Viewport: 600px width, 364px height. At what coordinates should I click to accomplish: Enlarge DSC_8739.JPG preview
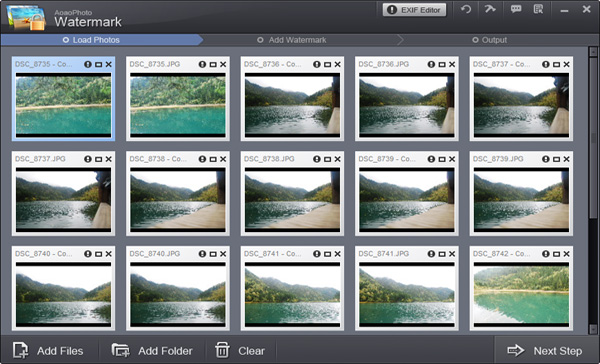coord(556,159)
